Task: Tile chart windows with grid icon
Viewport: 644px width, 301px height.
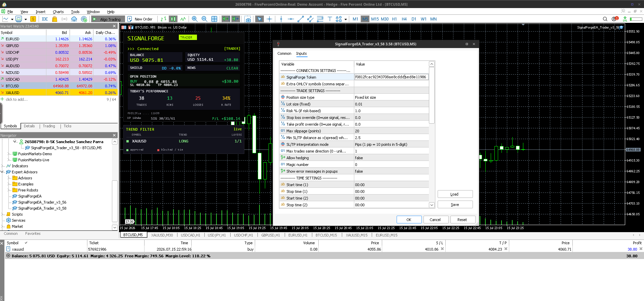Action: (214, 19)
